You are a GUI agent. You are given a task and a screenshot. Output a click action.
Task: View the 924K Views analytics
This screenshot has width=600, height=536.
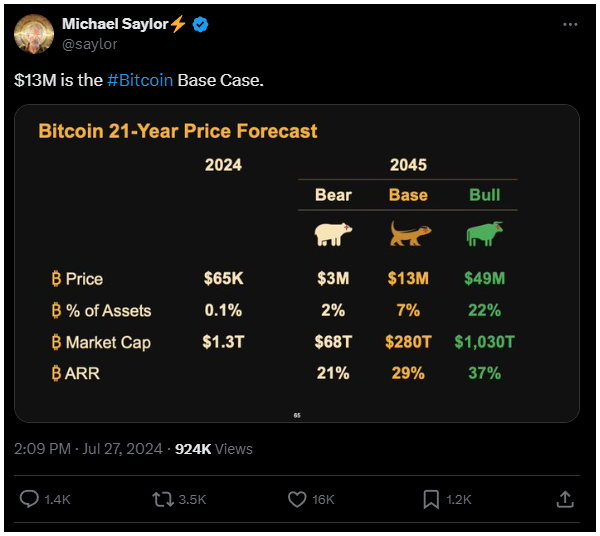pos(214,449)
